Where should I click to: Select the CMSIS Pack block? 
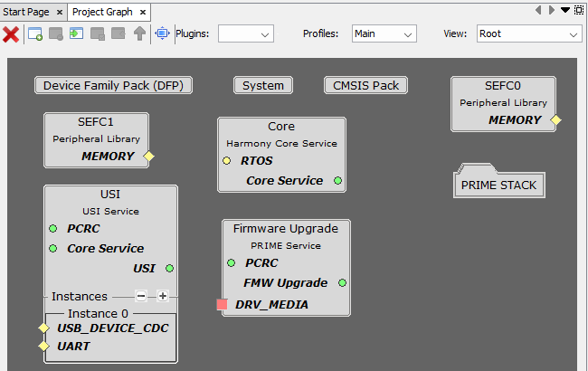[x=365, y=86]
